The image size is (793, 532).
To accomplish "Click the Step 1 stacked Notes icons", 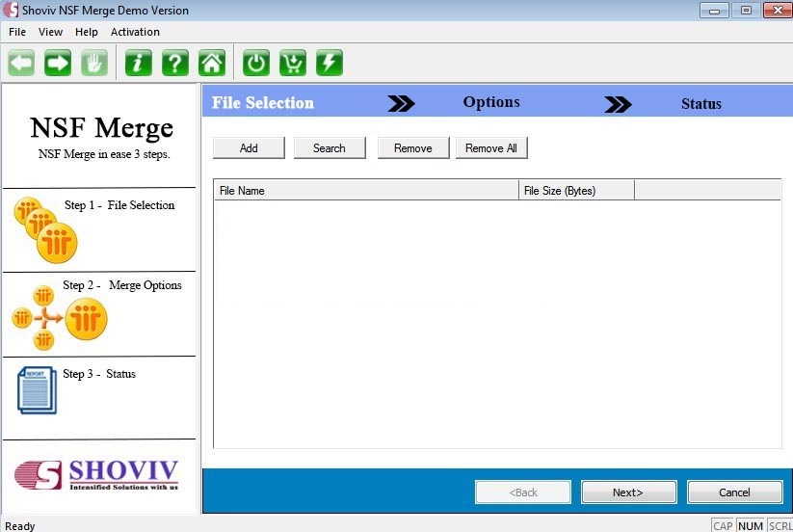I will point(45,230).
